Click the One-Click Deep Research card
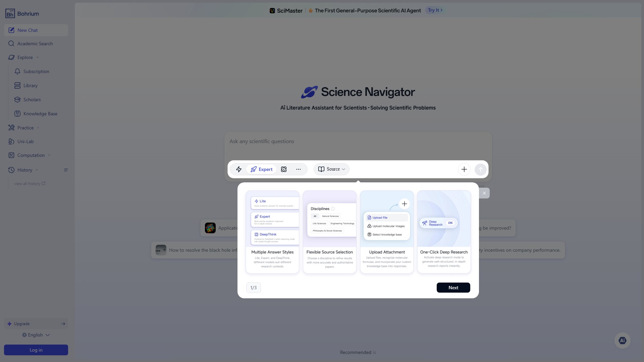 (444, 232)
